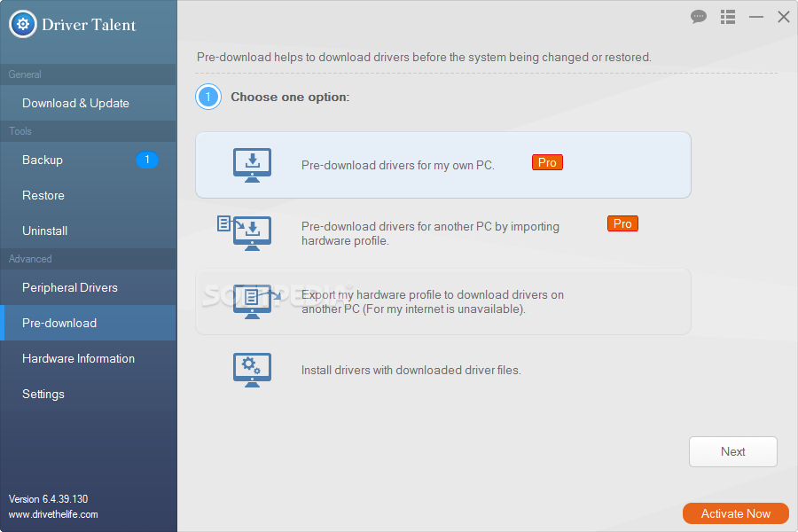Select Install drivers with downloaded driver files
The height and width of the screenshot is (532, 798).
click(443, 370)
